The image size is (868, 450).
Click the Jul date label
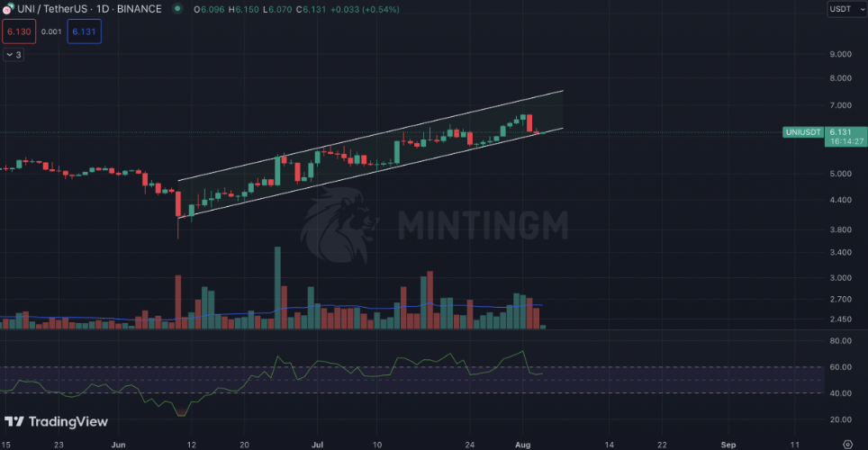click(317, 445)
